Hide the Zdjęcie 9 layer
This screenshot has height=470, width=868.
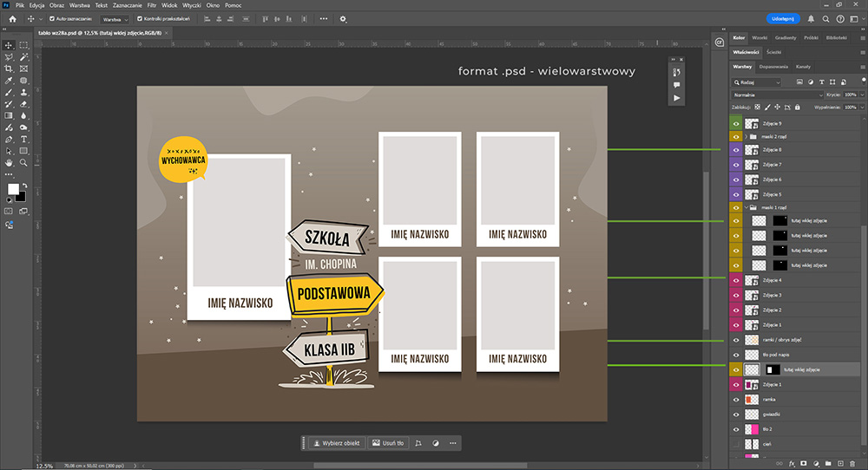[736, 123]
